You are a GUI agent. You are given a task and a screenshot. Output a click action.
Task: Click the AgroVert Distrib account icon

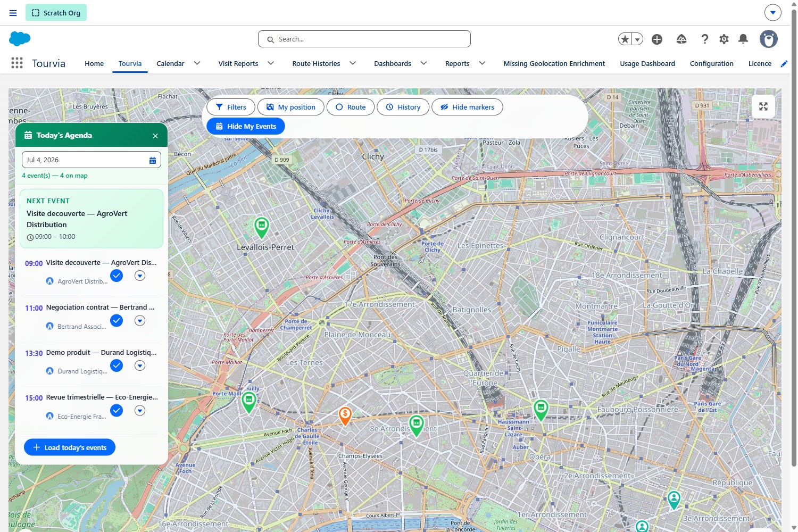pyautogui.click(x=50, y=281)
